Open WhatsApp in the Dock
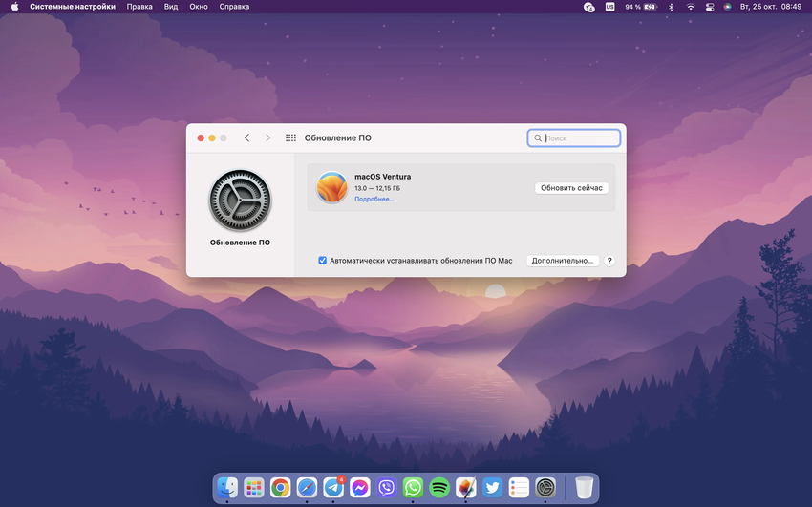 click(413, 488)
